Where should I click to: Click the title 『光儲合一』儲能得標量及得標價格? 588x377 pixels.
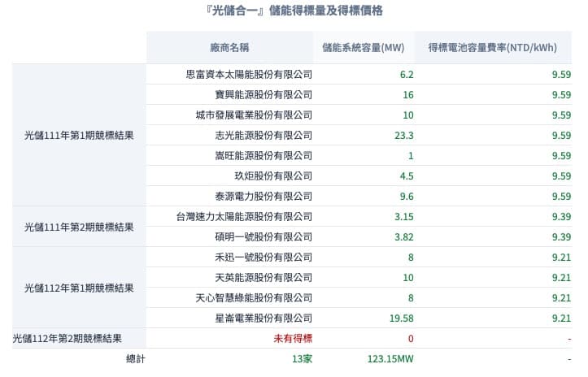(x=294, y=11)
